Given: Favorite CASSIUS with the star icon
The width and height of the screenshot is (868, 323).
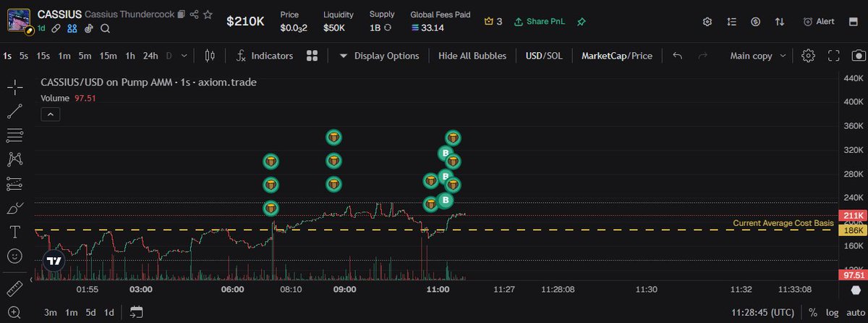Looking at the screenshot, I should tap(208, 14).
